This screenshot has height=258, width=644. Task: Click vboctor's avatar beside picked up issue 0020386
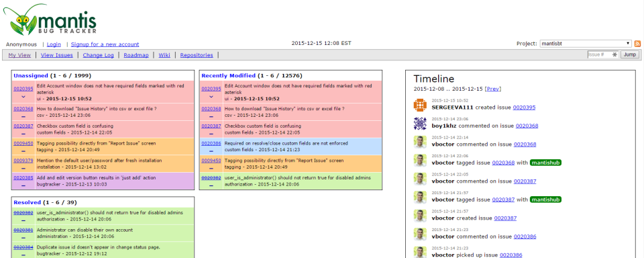click(x=420, y=252)
